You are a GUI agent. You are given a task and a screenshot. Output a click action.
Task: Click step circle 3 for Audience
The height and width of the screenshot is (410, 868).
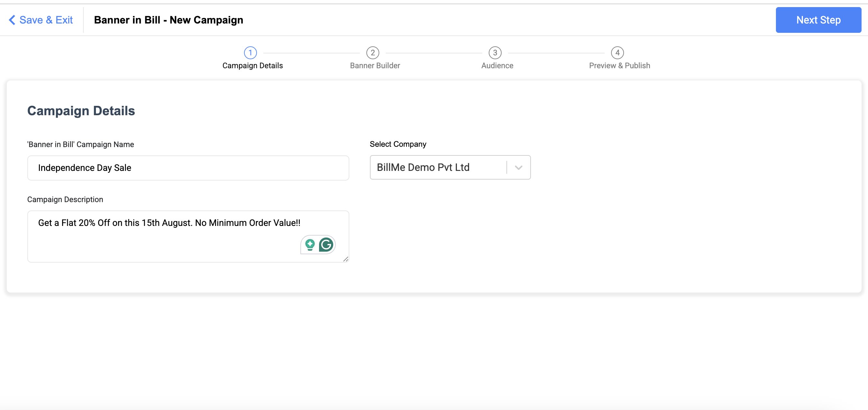(495, 52)
